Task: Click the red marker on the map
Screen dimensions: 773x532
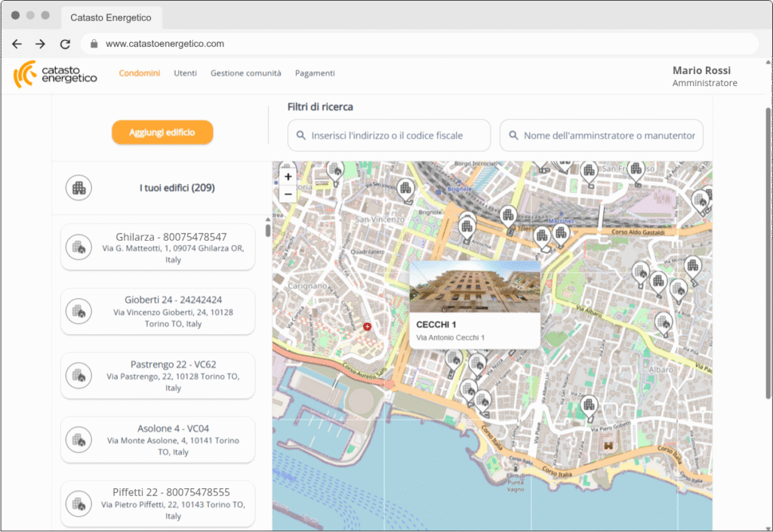Action: tap(367, 327)
